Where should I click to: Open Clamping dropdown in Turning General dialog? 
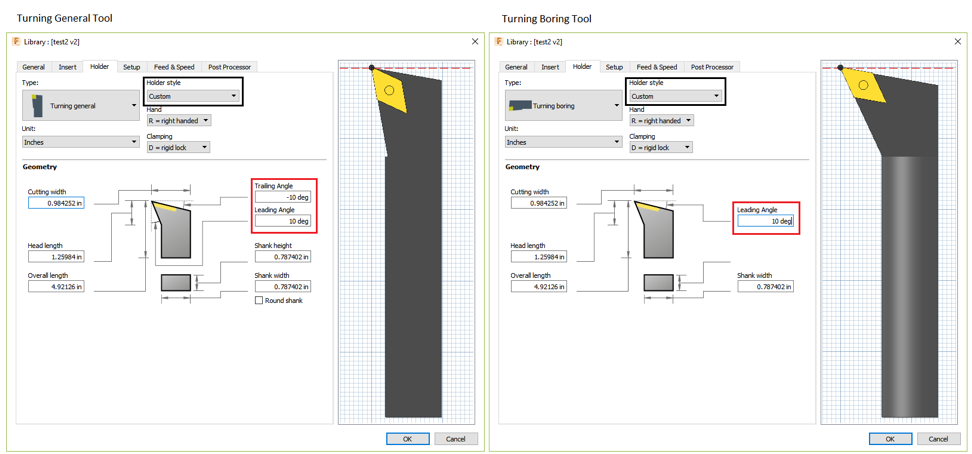pyautogui.click(x=178, y=148)
